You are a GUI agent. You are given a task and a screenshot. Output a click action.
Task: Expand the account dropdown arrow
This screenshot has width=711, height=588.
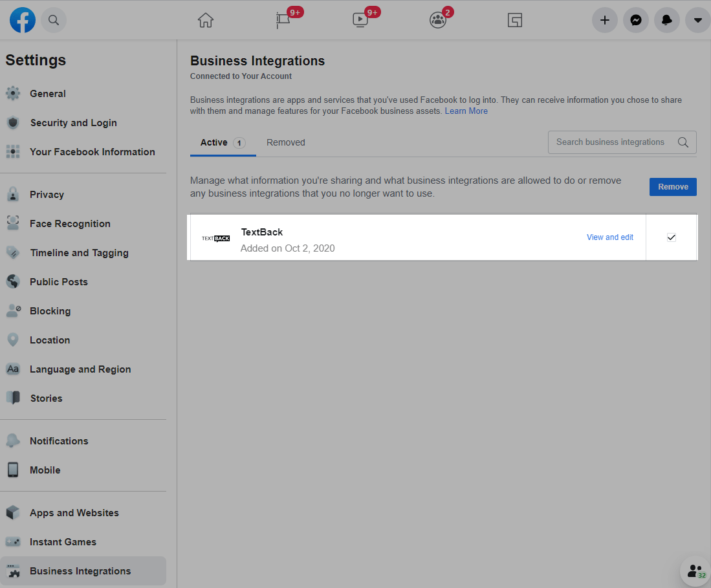click(x=698, y=20)
